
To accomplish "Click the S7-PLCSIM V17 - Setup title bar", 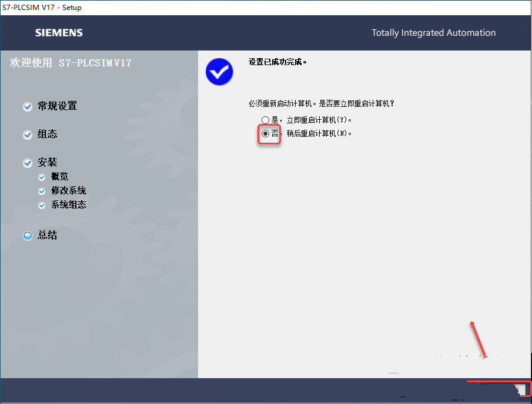I will 42,8.
